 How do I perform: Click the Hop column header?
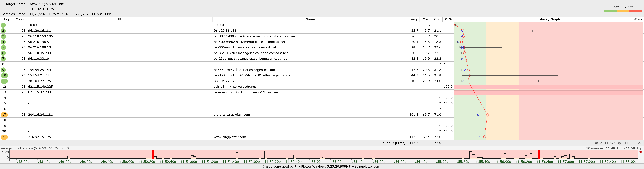[7, 19]
